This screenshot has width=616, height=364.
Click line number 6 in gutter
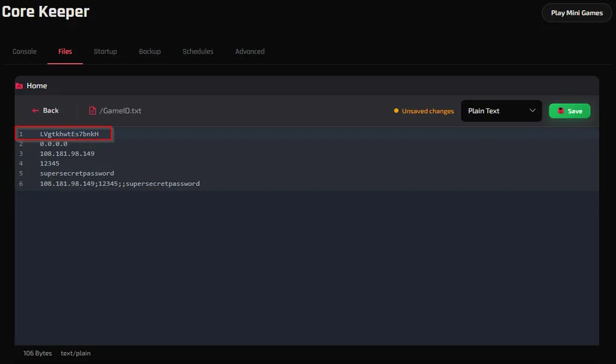21,184
